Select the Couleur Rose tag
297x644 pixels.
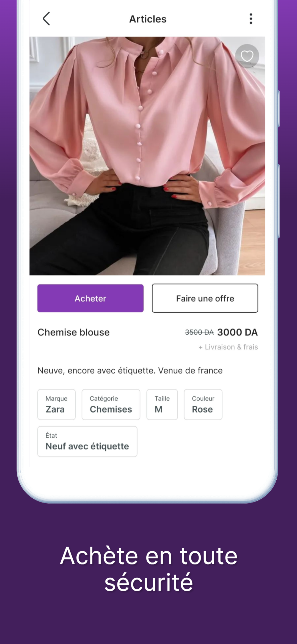click(x=203, y=405)
